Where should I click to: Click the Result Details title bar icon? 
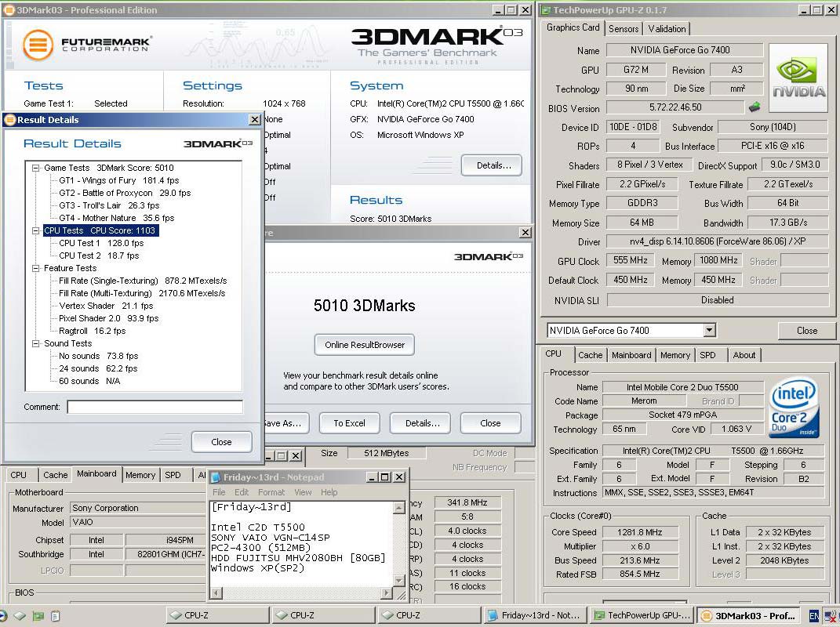coord(9,120)
